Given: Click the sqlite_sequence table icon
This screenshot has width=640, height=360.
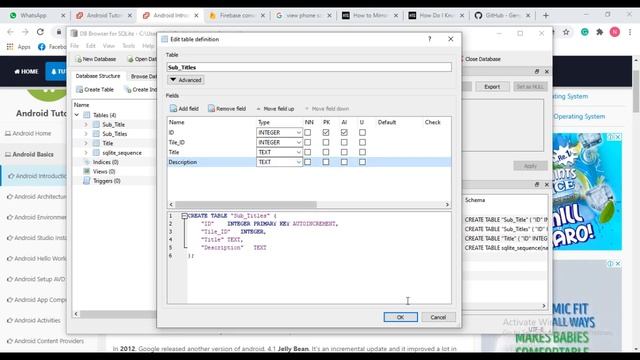Looking at the screenshot, I should [96, 153].
